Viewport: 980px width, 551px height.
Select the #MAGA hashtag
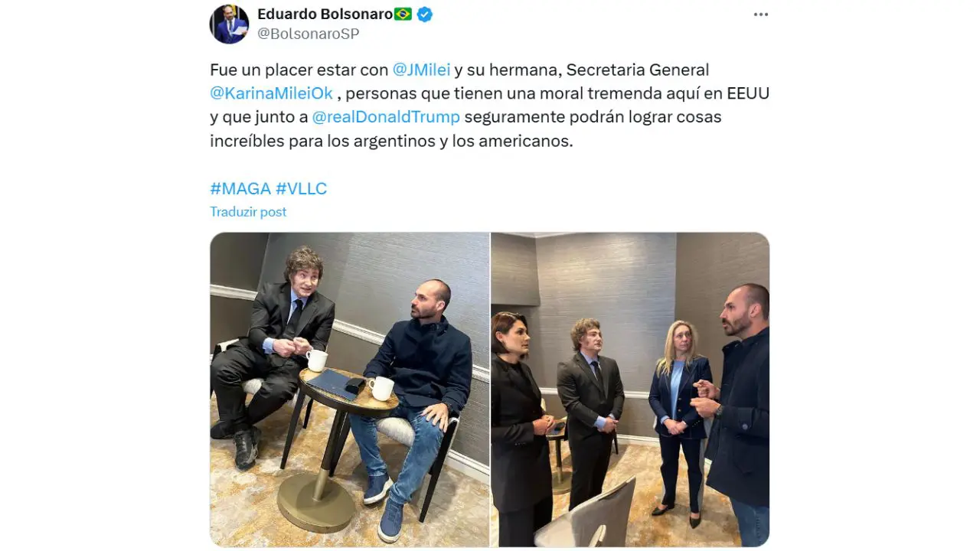click(240, 189)
